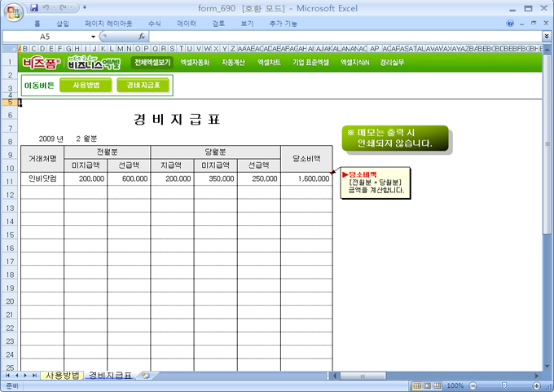Click the 비즈폼 logo

coord(42,63)
